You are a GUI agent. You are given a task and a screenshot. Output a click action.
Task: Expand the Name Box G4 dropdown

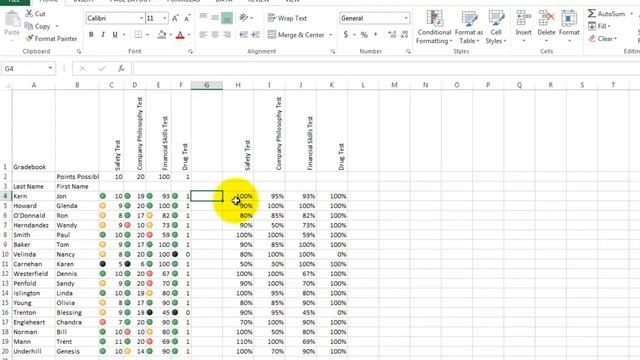tap(50, 68)
